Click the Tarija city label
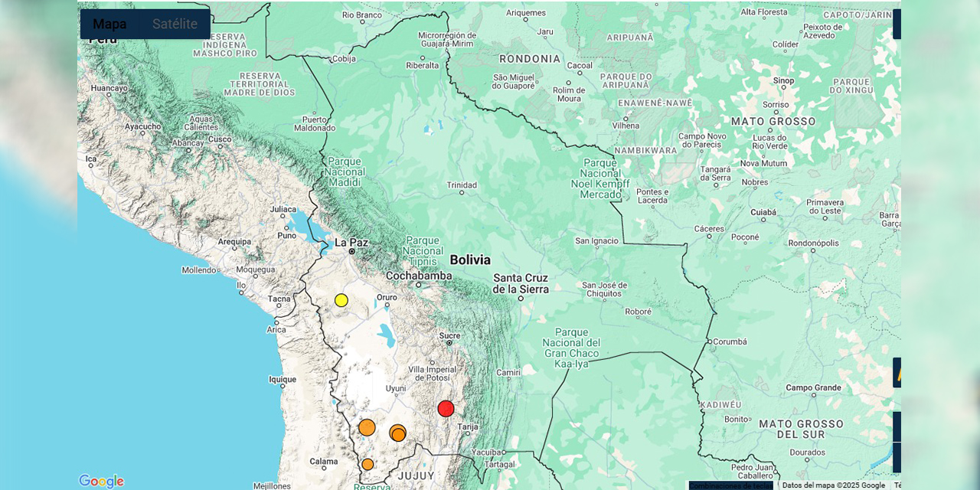The width and height of the screenshot is (980, 490). pyautogui.click(x=468, y=427)
